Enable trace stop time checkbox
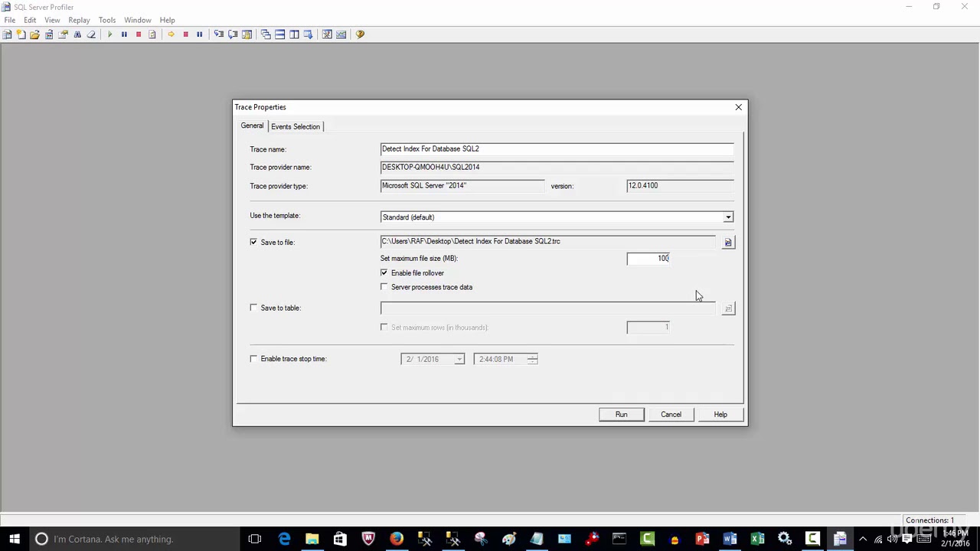The width and height of the screenshot is (980, 551). (x=253, y=358)
